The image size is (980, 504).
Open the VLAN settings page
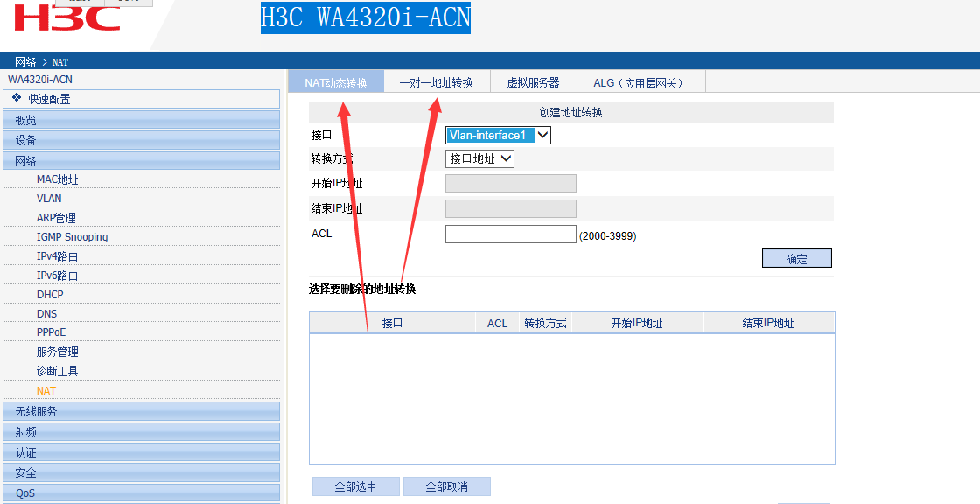click(49, 199)
